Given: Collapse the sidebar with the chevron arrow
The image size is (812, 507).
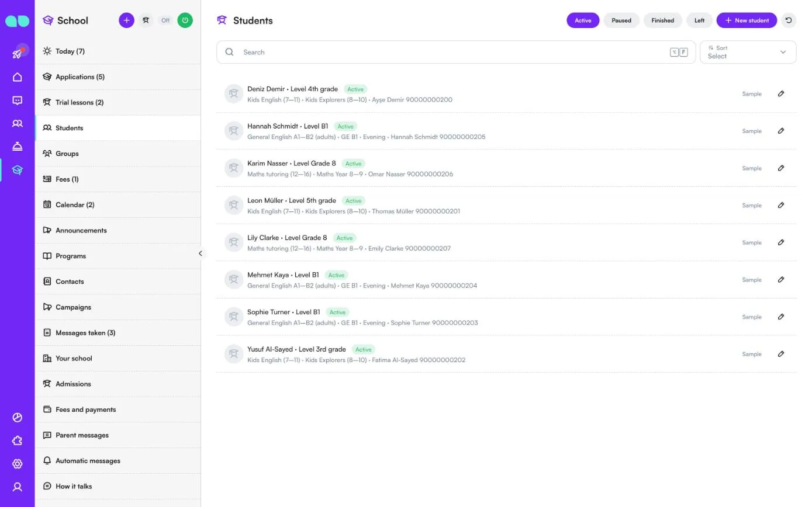Looking at the screenshot, I should [201, 254].
